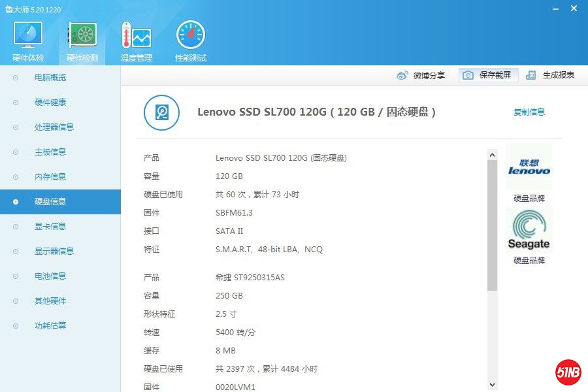Click the features value S.M.A.R.T, 48-bit LBA, NCQ
The image size is (588, 392).
tap(269, 250)
